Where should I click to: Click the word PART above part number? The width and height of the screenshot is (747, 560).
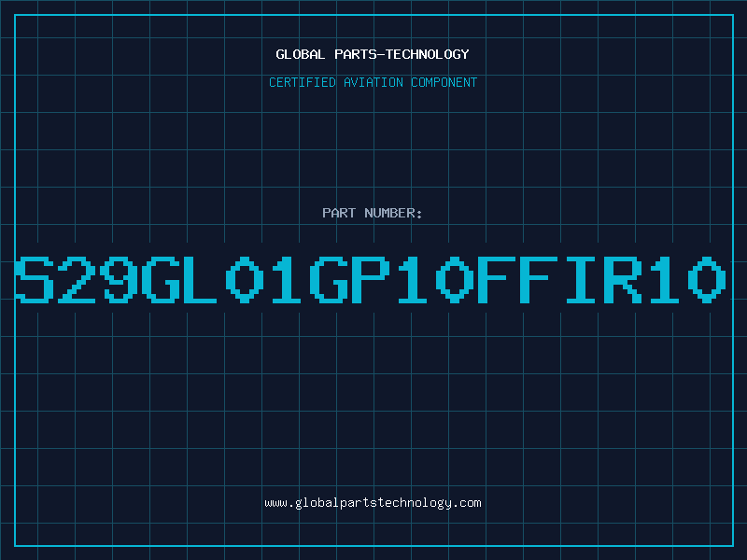339,213
